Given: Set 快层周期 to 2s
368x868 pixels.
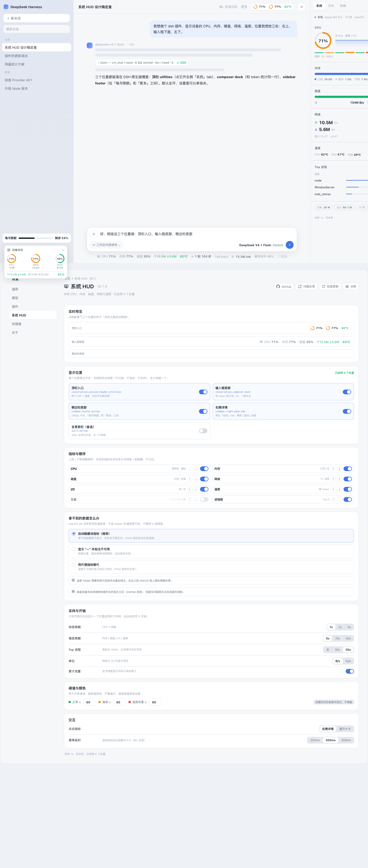Looking at the screenshot, I should tap(340, 627).
